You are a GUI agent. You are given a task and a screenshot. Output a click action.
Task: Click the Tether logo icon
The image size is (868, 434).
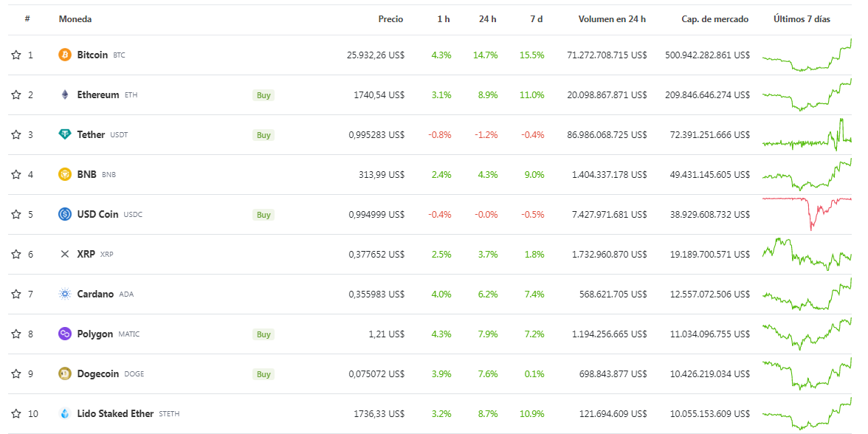tap(65, 134)
